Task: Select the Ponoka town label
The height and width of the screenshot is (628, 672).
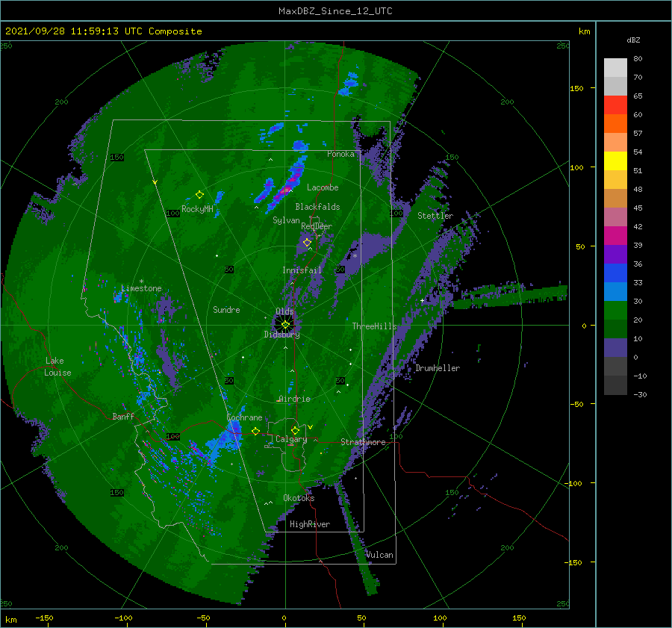Action: pos(340,154)
